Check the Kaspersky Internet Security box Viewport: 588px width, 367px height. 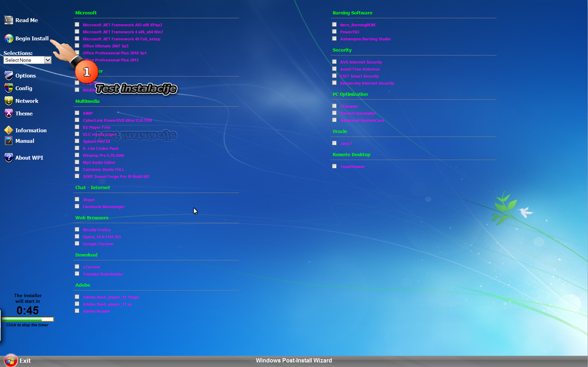334,83
